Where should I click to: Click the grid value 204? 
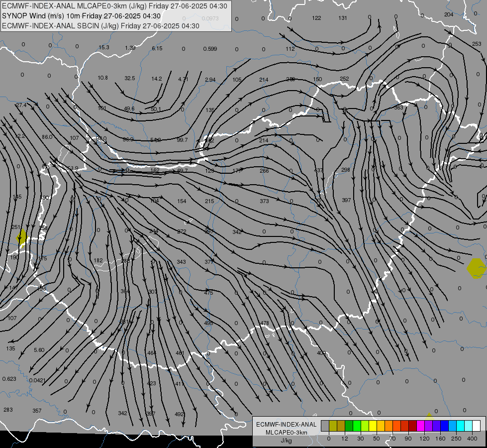[x=449, y=14]
